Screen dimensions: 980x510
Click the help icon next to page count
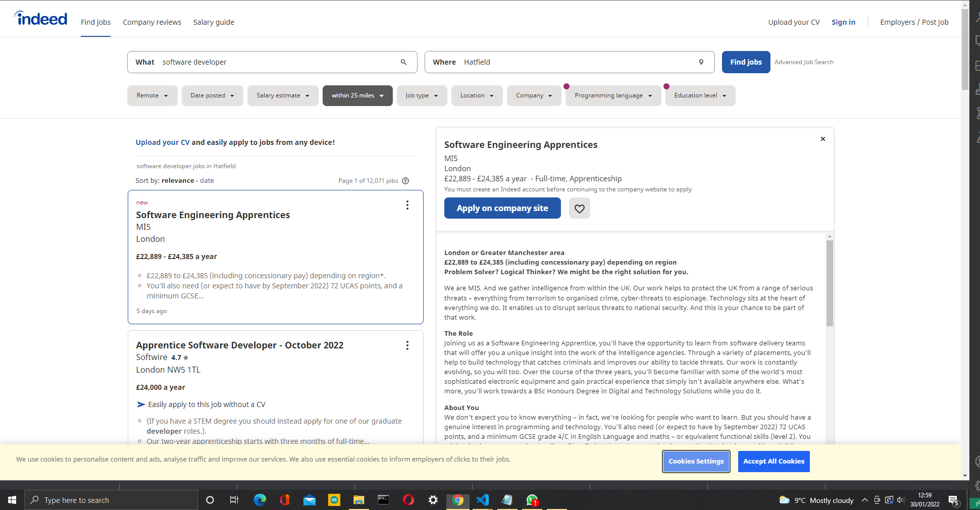[x=405, y=181]
